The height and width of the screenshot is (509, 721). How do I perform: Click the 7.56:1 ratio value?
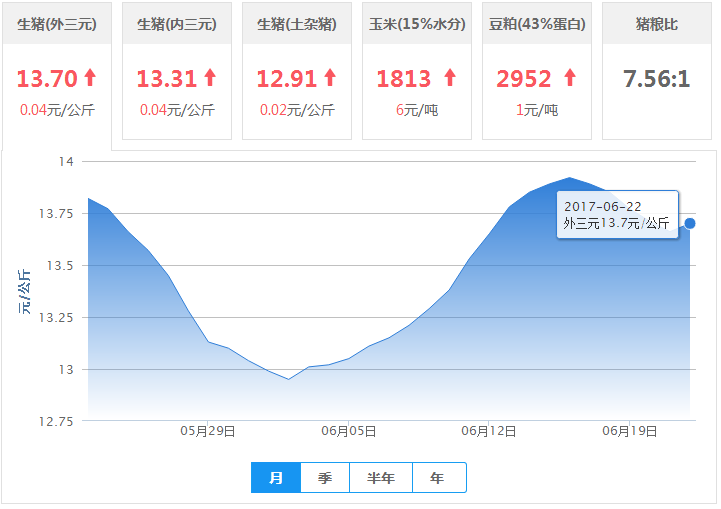click(656, 79)
